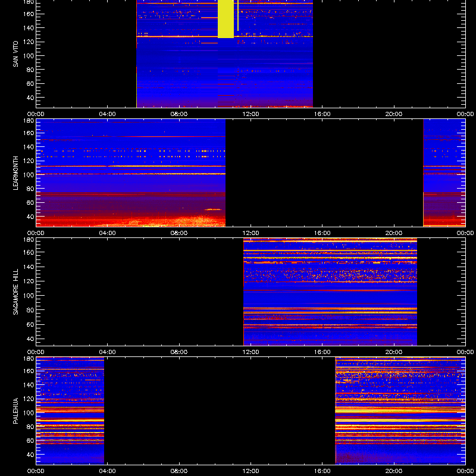Screen dimensions: 476x476
Task: Click the 04:00 time label under Palehua plot
Action: pyautogui.click(x=108, y=471)
